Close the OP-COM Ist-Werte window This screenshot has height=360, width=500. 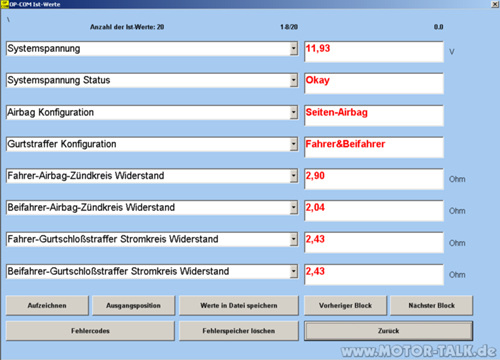click(495, 4)
